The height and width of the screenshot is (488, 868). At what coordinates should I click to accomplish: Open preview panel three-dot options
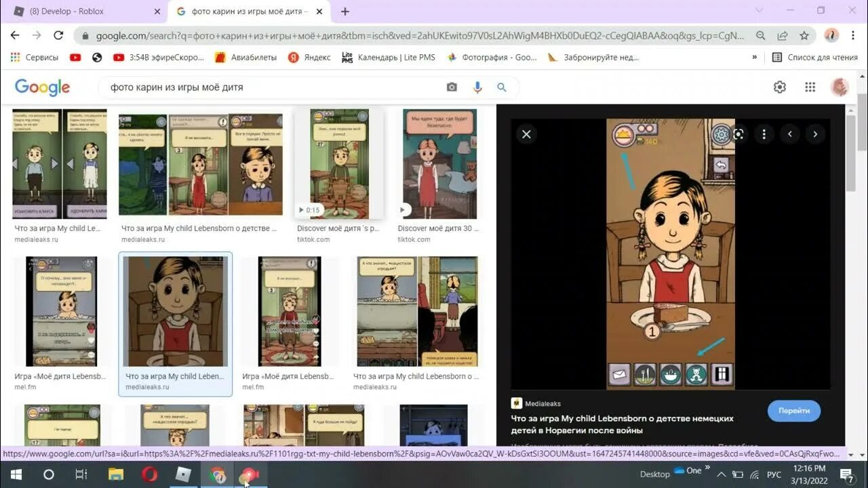click(x=764, y=134)
